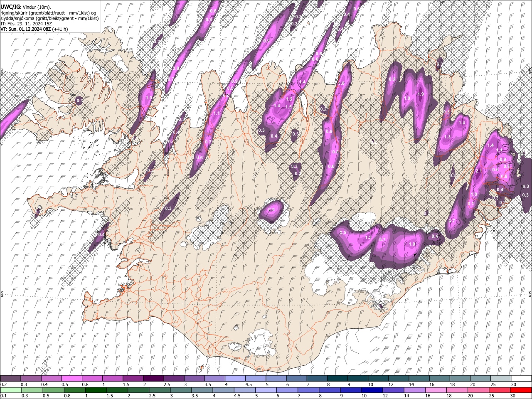The height and width of the screenshot is (399, 532).
Task: Click the 'slydda/snjókoma' legend description line
Action: click(x=49, y=18)
